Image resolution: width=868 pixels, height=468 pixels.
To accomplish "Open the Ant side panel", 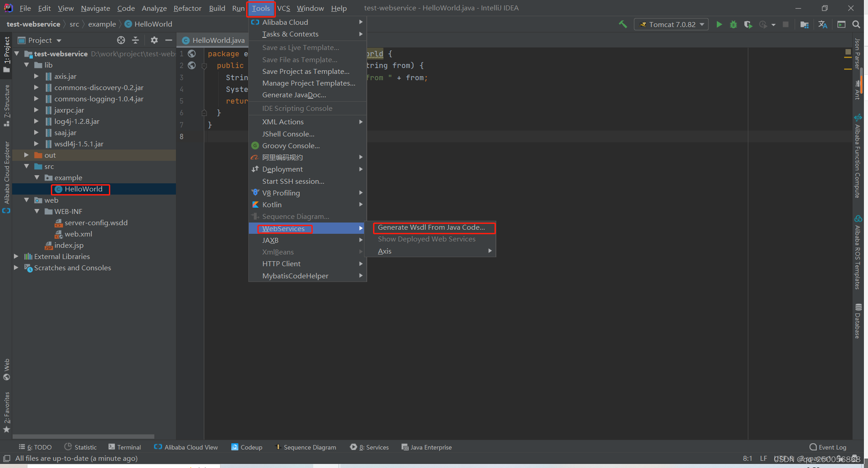I will [x=858, y=90].
